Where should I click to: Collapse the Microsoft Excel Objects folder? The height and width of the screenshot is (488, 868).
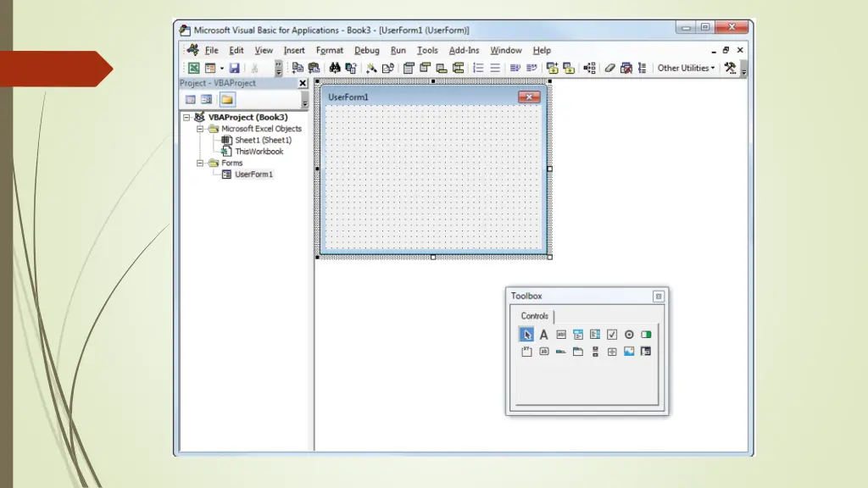pos(200,129)
